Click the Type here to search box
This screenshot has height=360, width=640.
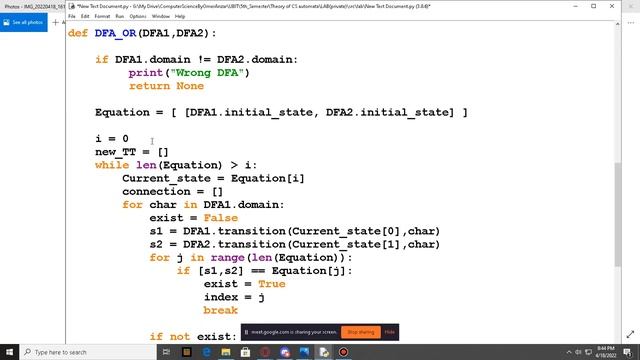coord(88,352)
